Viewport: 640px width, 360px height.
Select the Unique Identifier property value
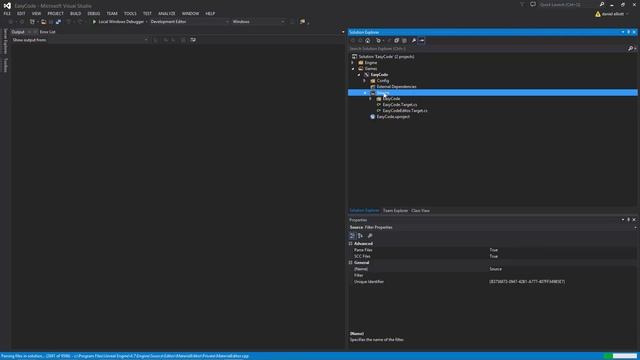pos(527,282)
